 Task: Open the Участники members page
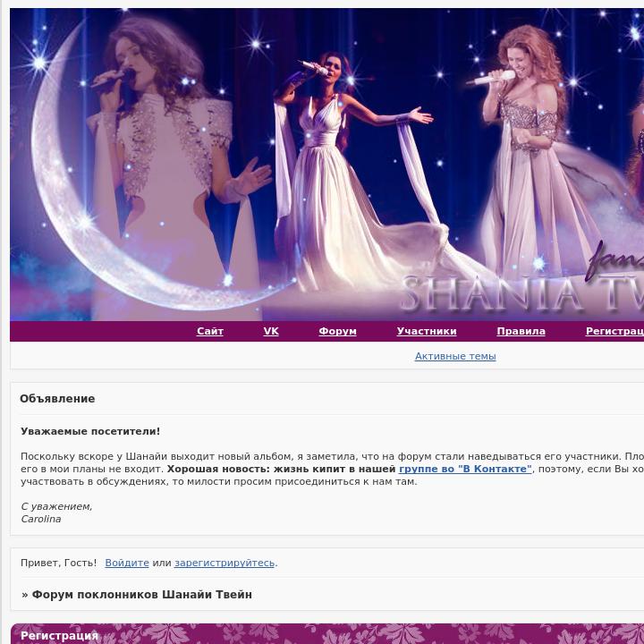click(x=427, y=331)
